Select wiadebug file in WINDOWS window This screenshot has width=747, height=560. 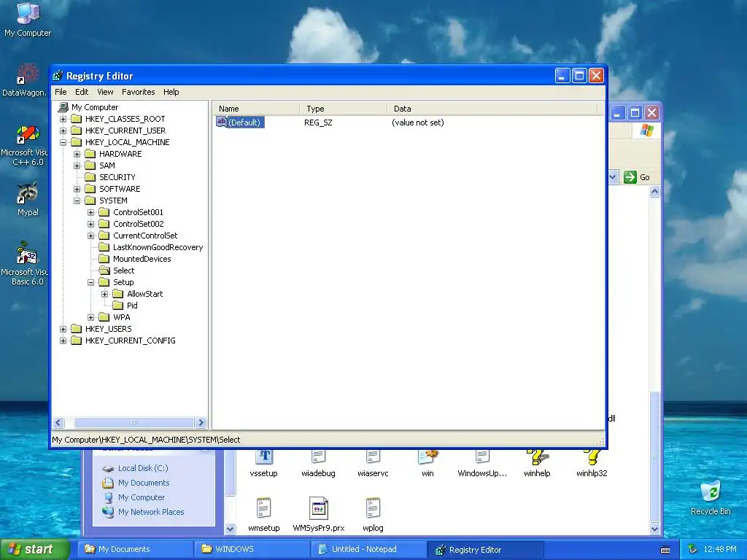click(318, 463)
